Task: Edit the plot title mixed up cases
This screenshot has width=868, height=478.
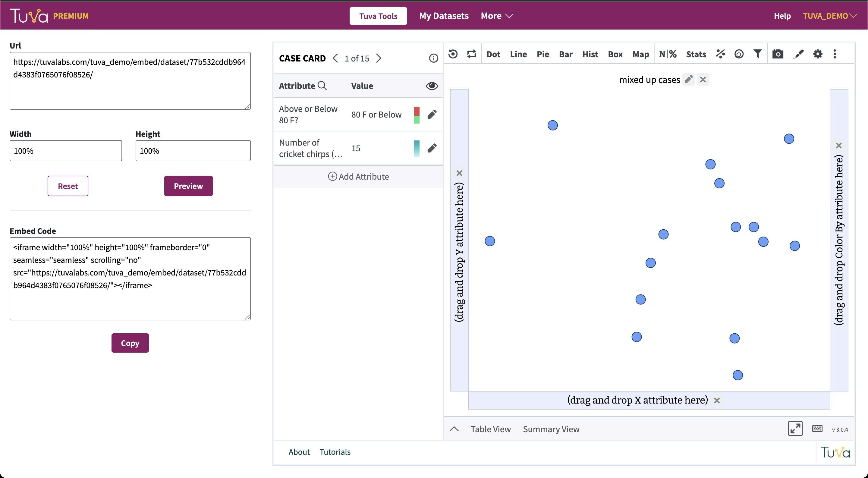Action: (688, 80)
